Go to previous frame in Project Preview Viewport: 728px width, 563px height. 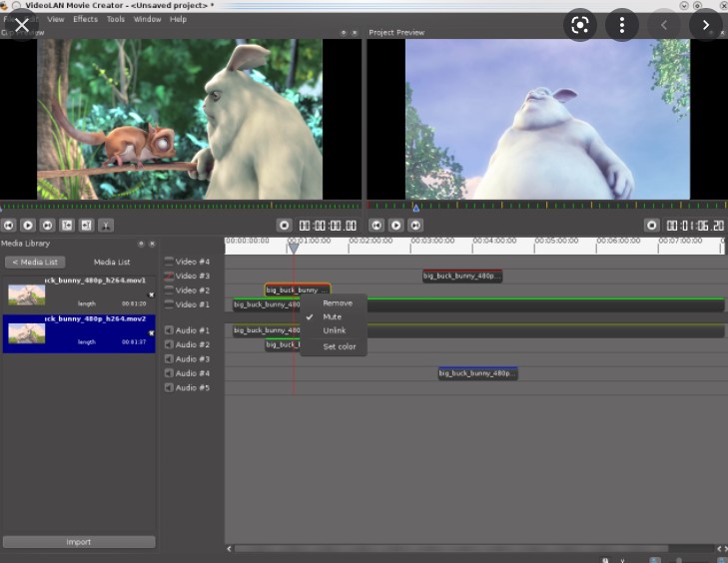pyautogui.click(x=376, y=226)
